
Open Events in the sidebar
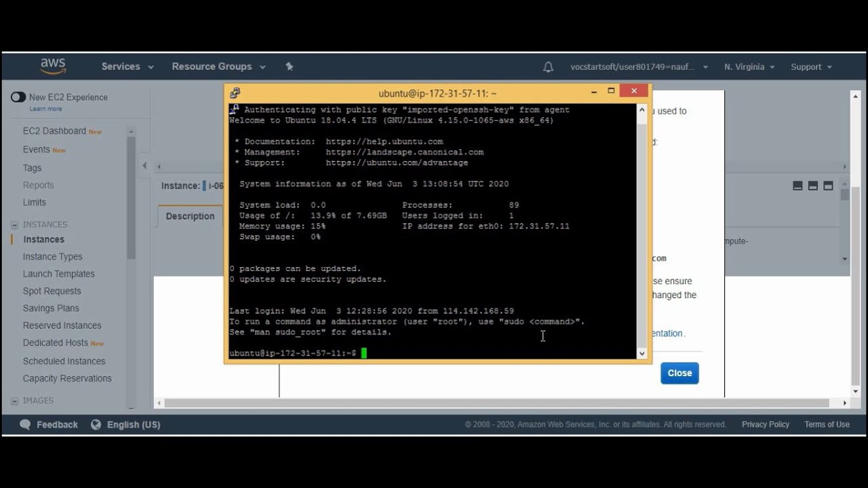(x=37, y=149)
